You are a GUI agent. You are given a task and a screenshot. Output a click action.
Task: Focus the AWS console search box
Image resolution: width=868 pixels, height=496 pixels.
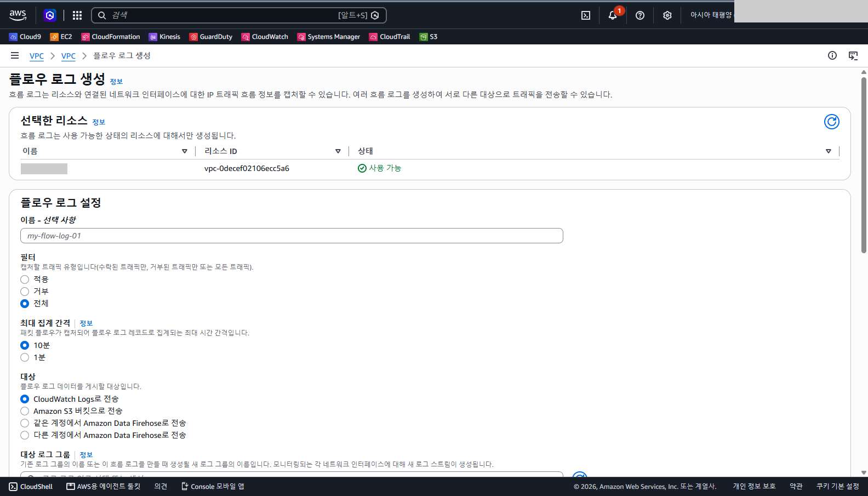(239, 15)
